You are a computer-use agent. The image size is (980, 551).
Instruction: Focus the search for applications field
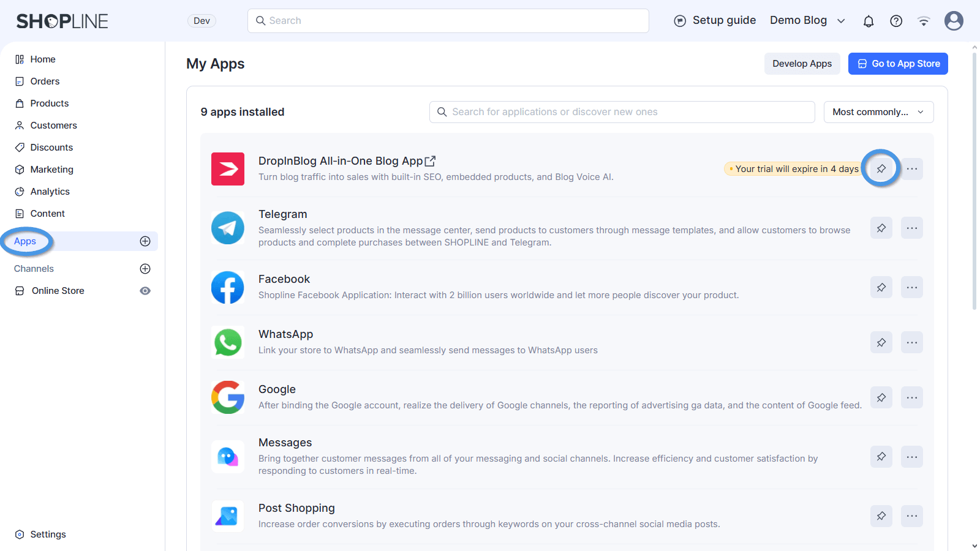coord(622,112)
